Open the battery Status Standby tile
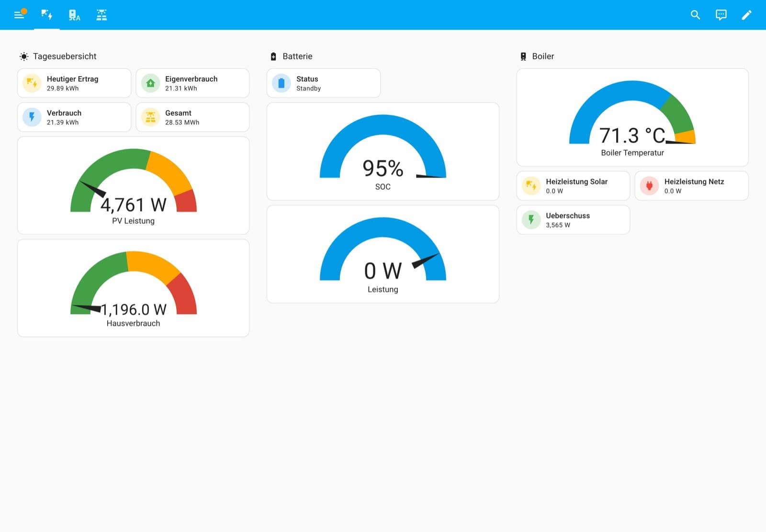The width and height of the screenshot is (766, 532). click(x=324, y=83)
